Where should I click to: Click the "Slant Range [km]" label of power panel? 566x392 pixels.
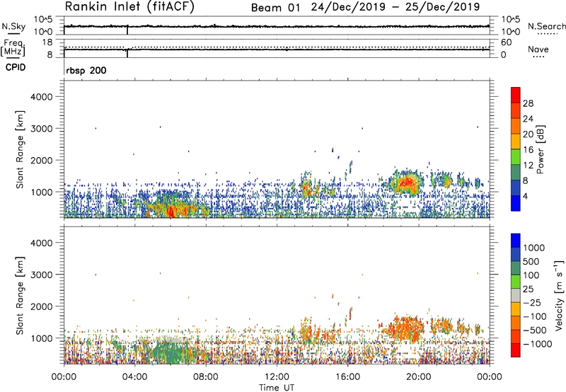point(20,150)
